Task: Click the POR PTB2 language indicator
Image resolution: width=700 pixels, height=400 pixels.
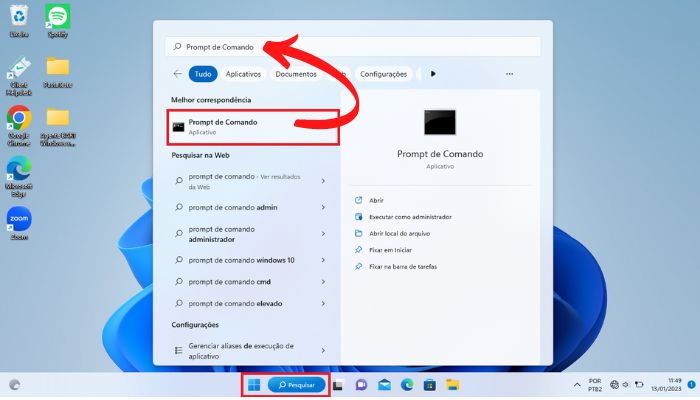Action: 595,385
